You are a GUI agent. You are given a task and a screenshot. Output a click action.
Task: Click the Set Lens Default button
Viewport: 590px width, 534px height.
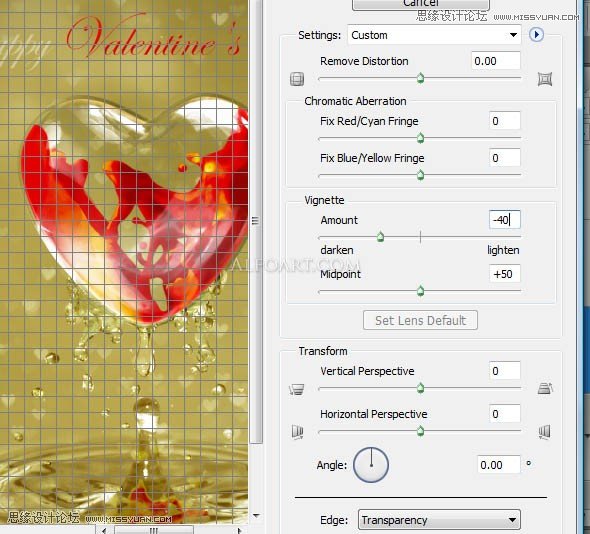click(x=420, y=320)
